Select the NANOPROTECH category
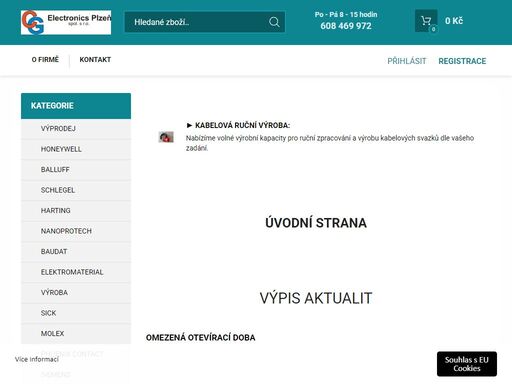This screenshot has width=512, height=384. 76,231
